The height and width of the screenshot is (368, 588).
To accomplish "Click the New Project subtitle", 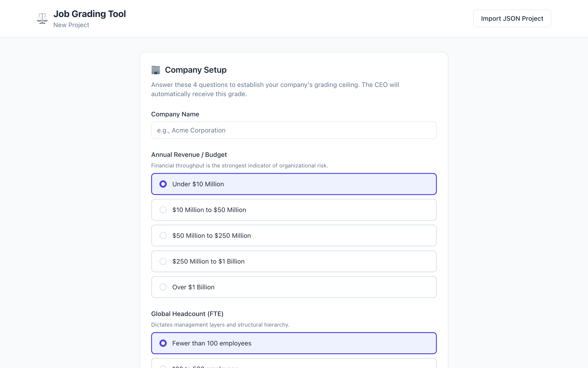I will point(71,25).
